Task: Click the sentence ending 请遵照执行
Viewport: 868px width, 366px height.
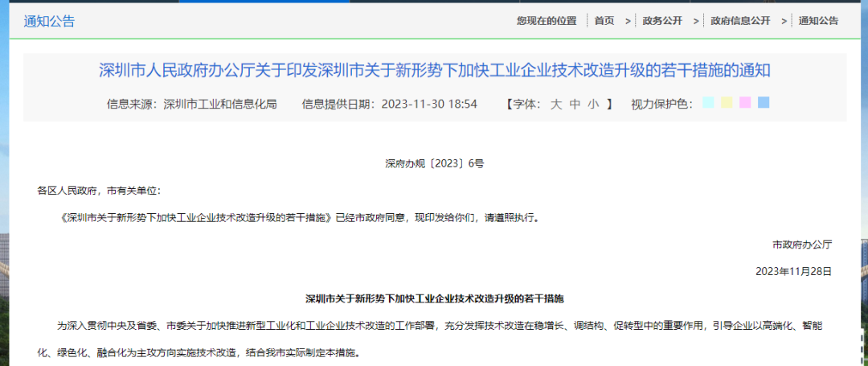Action: 298,218
